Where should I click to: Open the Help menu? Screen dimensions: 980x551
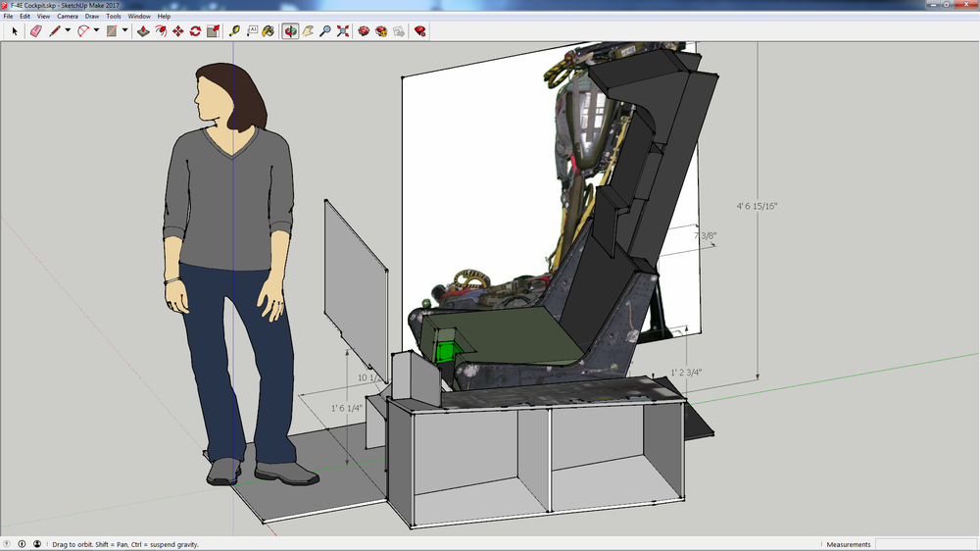(x=164, y=17)
